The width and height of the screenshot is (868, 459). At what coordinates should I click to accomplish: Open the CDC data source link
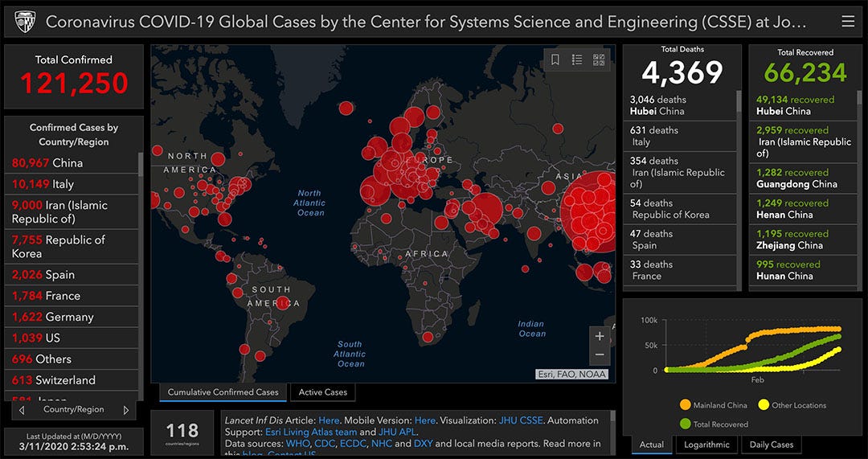point(325,444)
